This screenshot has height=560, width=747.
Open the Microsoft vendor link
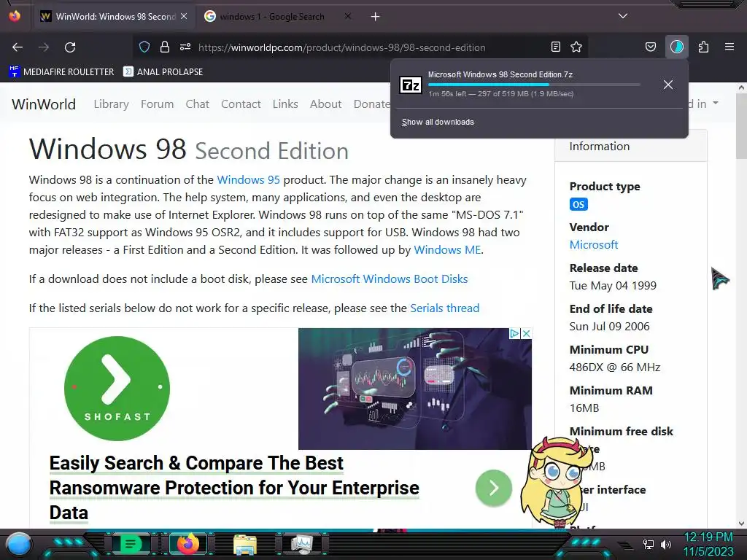tap(594, 245)
